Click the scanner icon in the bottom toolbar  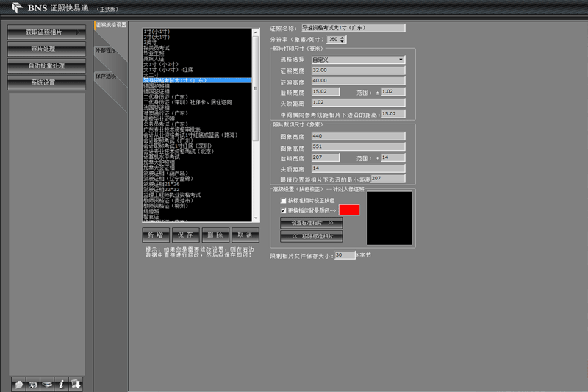47,384
